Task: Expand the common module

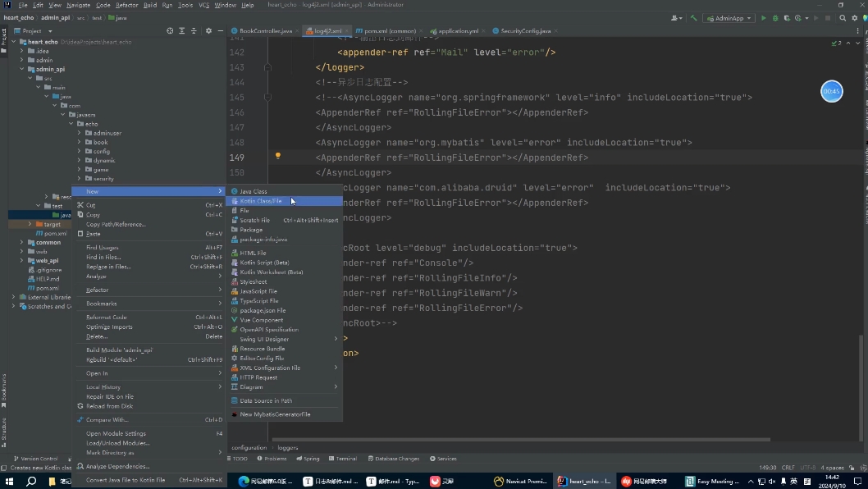Action: (x=22, y=243)
